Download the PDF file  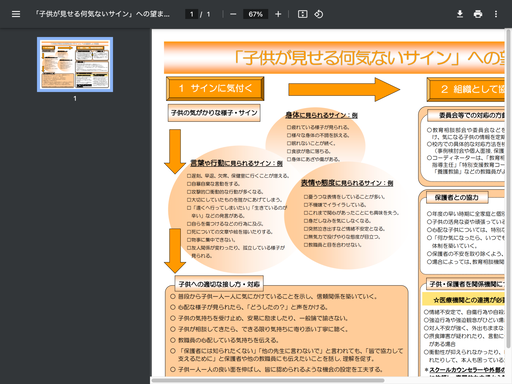460,14
